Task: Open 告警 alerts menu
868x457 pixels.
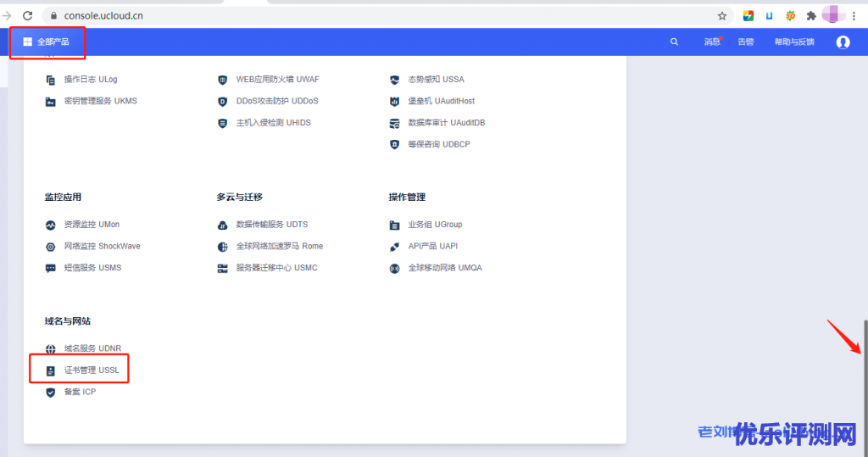Action: tap(746, 42)
